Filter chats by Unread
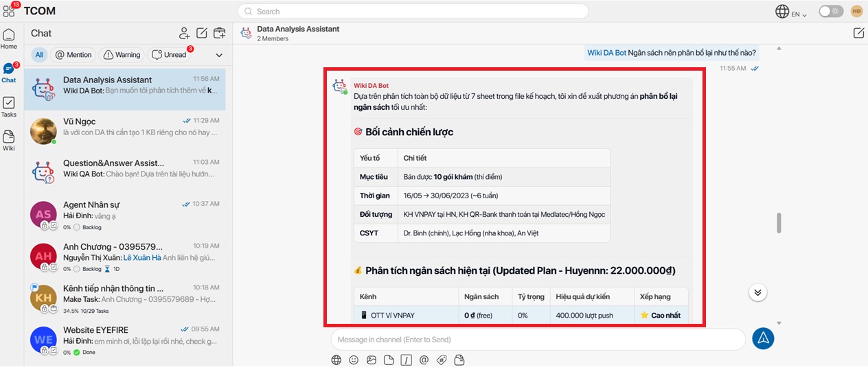This screenshot has width=868, height=376. (170, 55)
